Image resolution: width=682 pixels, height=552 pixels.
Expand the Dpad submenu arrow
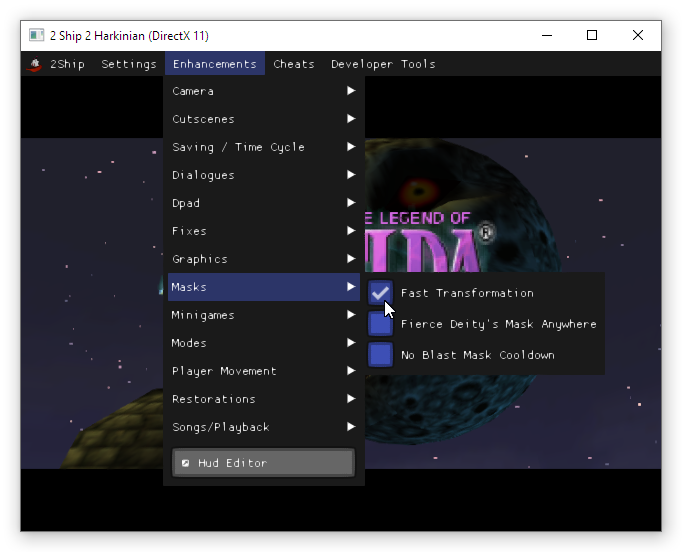pyautogui.click(x=351, y=202)
